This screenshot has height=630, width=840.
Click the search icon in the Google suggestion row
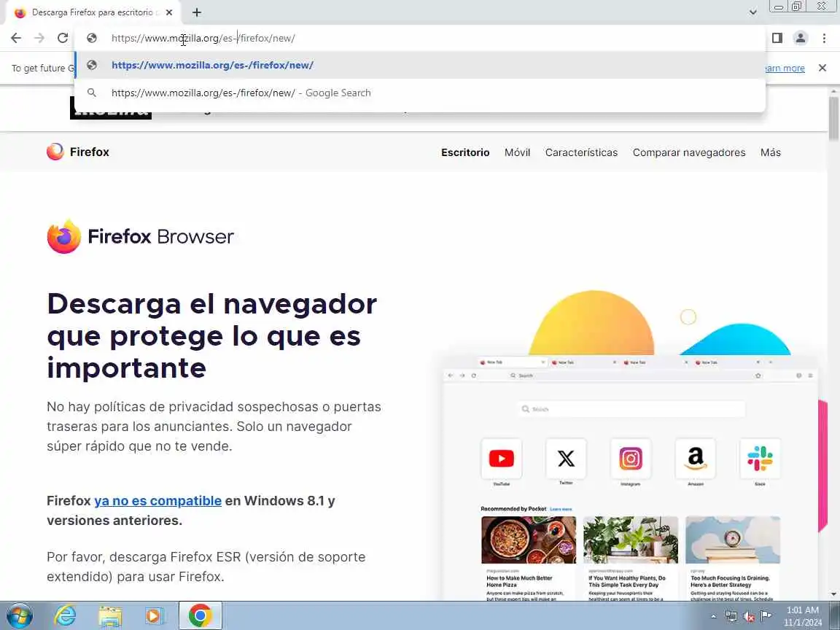pyautogui.click(x=92, y=93)
